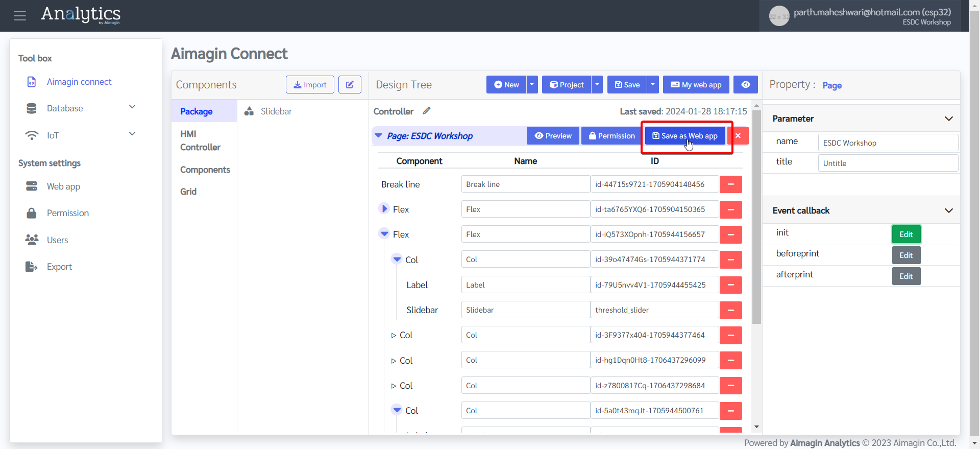Open the hamburger menu in header

tap(20, 16)
